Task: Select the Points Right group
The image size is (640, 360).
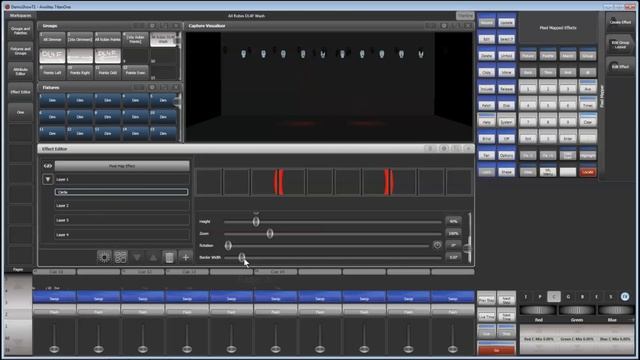Action: tap(80, 72)
